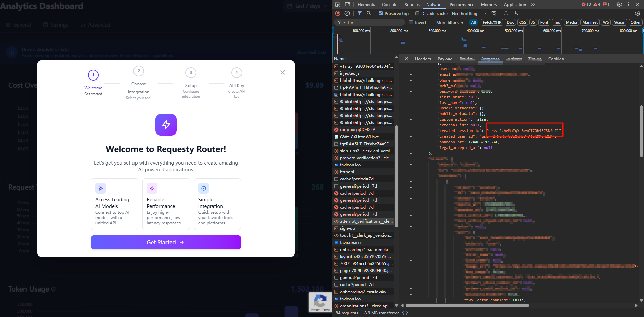
Task: Click the Reliable Performance card icon
Action: point(152,188)
